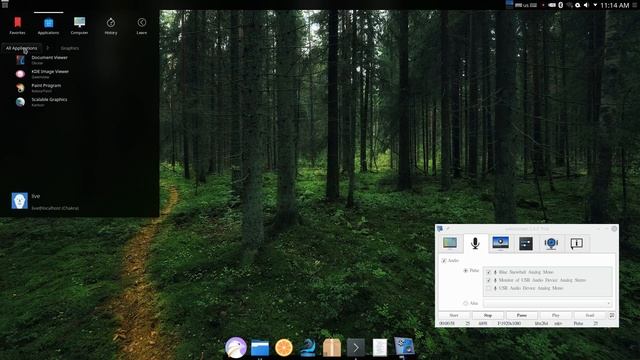Check USB Audio Device Analog Mono
Viewport: 640px width, 360px height.
pos(489,288)
